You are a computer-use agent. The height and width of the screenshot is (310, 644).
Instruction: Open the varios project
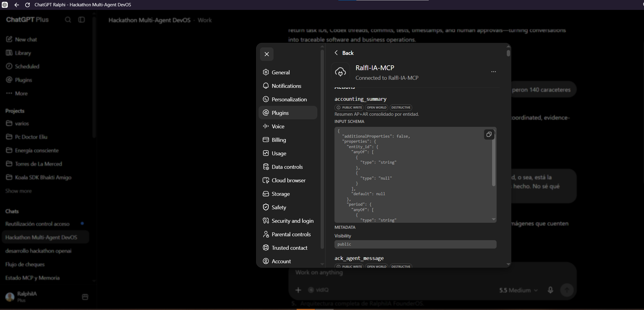45,123
